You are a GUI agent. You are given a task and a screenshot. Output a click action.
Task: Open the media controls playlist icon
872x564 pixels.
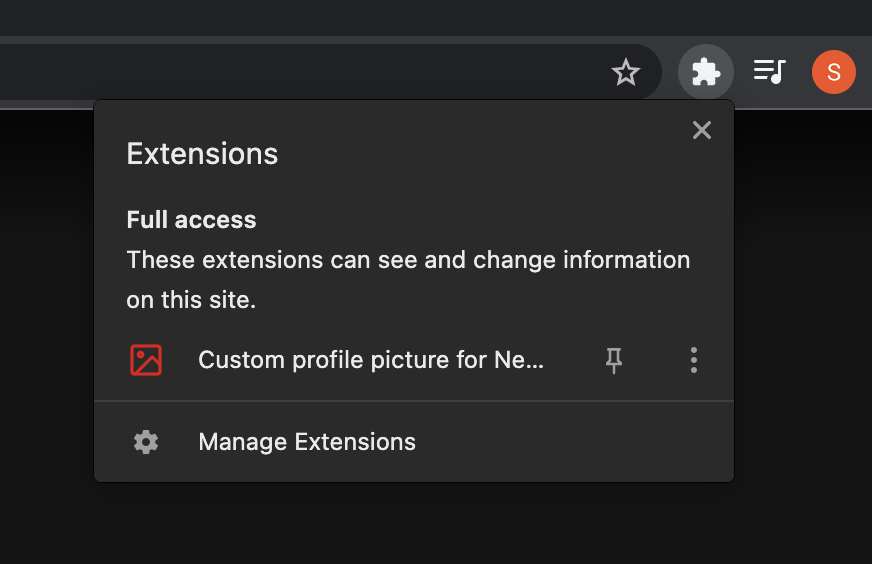coord(769,72)
